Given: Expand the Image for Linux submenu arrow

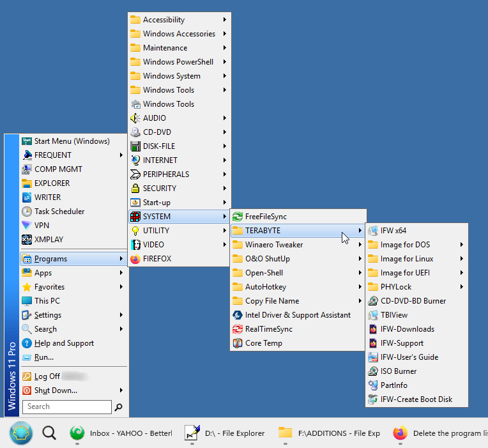Looking at the screenshot, I should [x=461, y=259].
